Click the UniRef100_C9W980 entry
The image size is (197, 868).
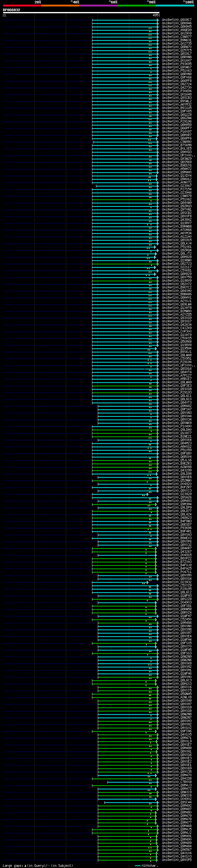pyautogui.click(x=176, y=142)
